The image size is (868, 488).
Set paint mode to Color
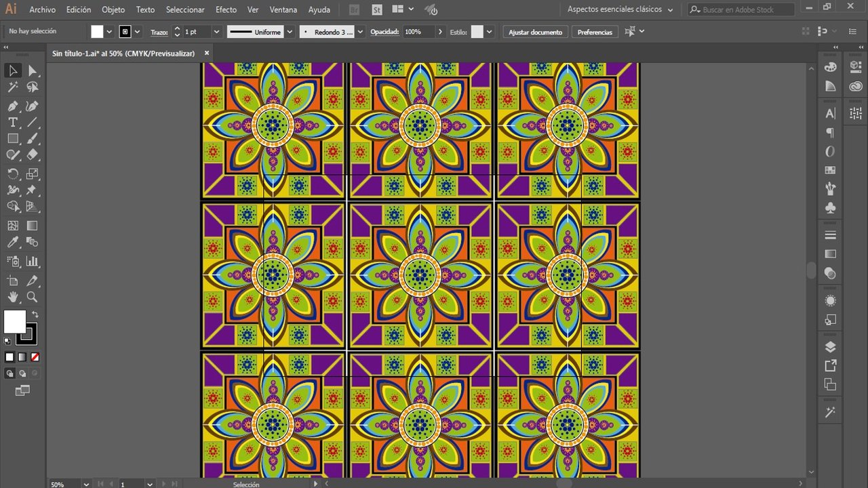[x=9, y=357]
